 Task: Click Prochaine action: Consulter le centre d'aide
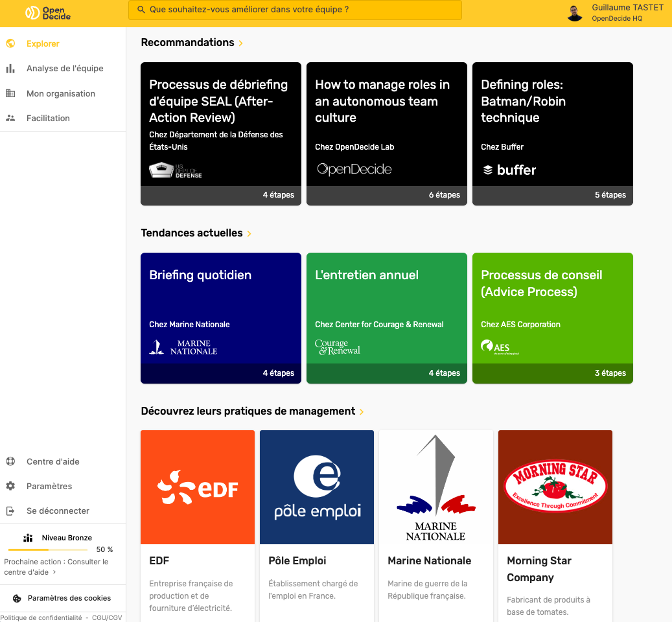click(56, 567)
